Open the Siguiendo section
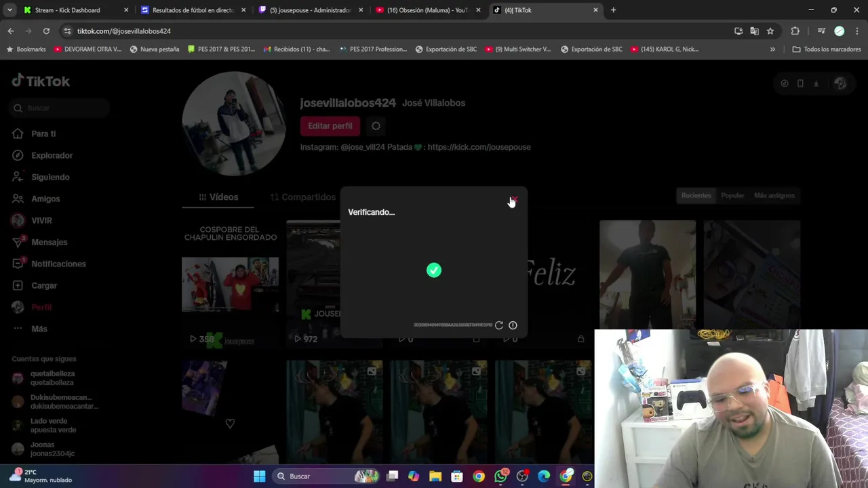 click(x=50, y=177)
